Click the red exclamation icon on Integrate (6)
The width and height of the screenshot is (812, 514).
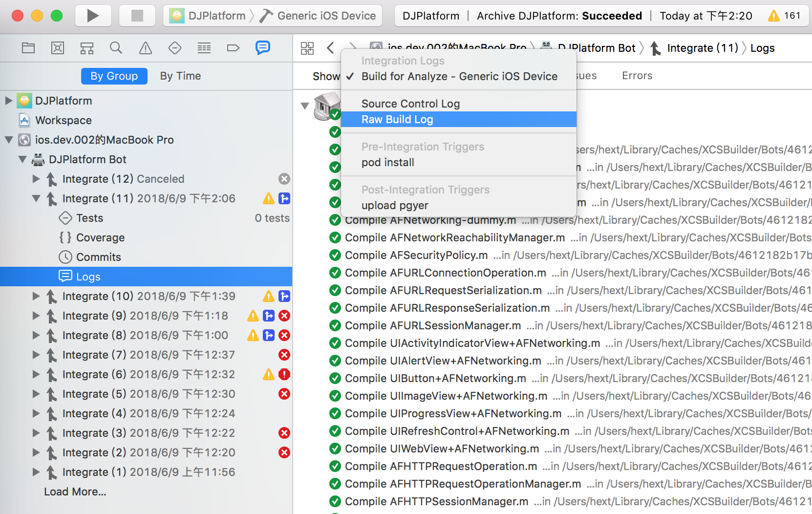(x=284, y=374)
